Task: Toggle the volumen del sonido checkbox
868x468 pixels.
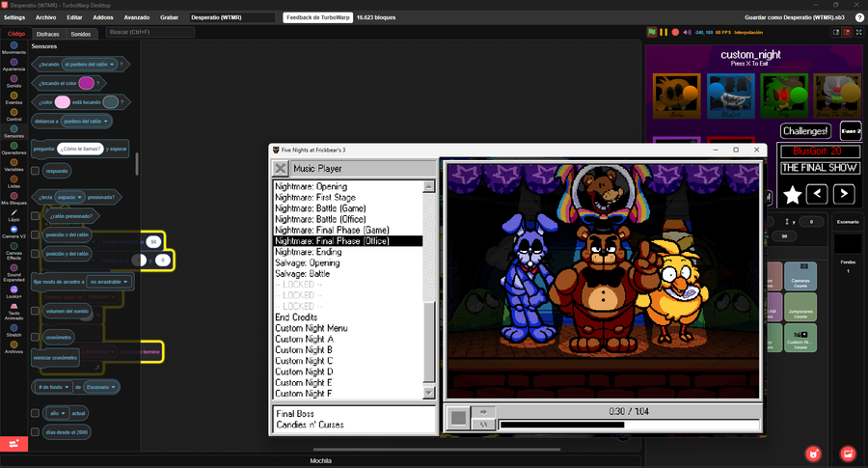Action: click(x=35, y=311)
